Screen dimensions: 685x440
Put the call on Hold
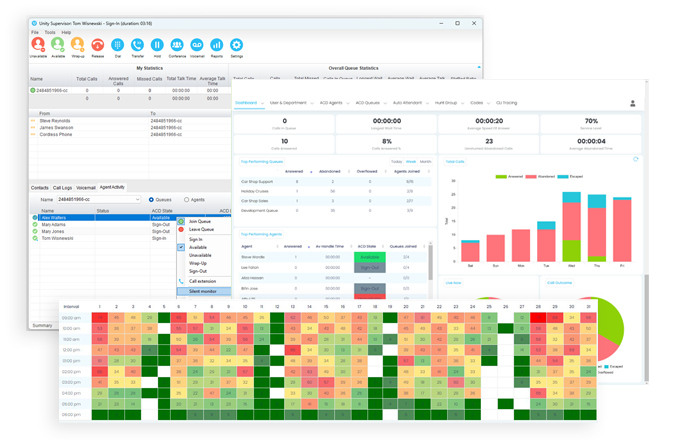pos(157,45)
